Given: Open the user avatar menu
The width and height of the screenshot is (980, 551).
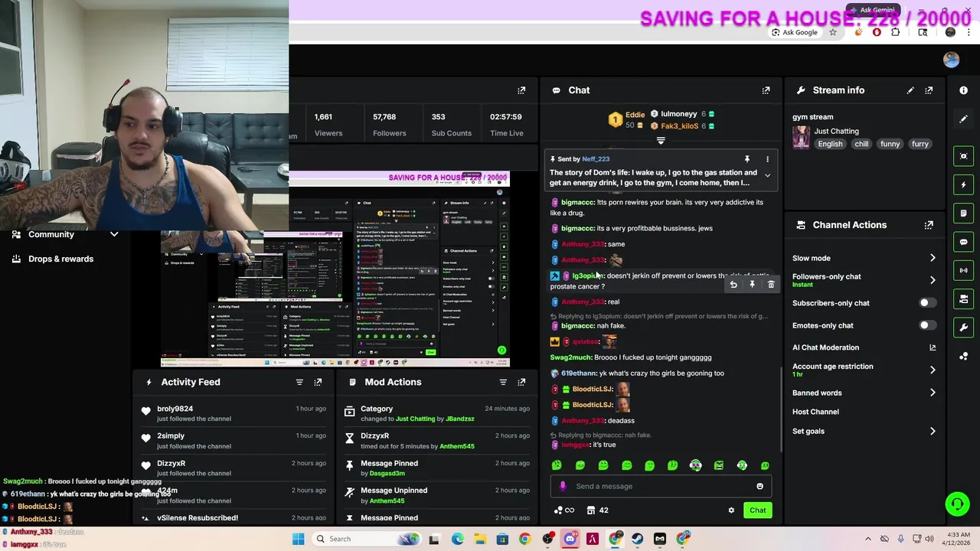Looking at the screenshot, I should tap(951, 60).
